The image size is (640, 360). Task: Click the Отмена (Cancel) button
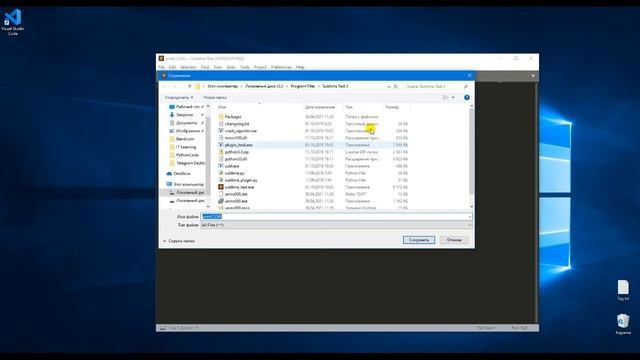454,240
